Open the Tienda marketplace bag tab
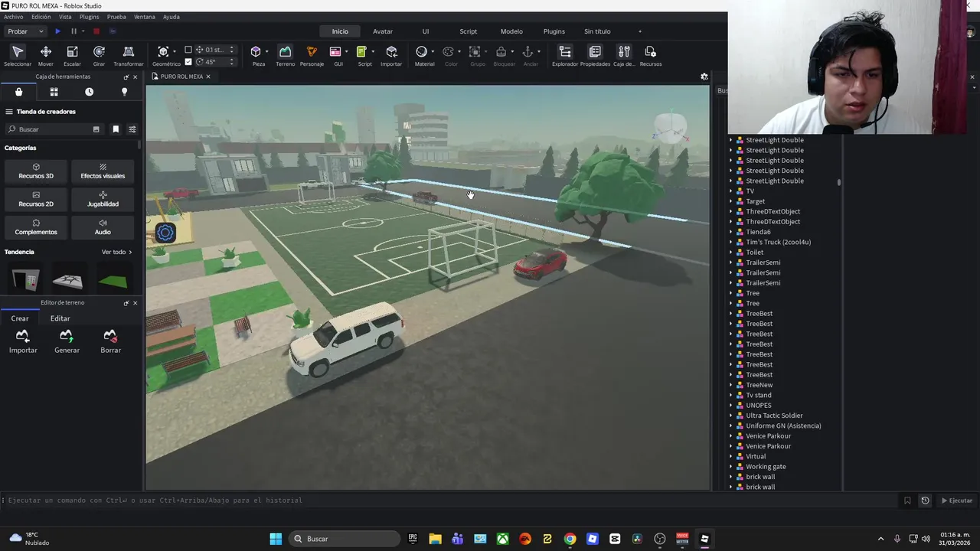The width and height of the screenshot is (980, 551). tap(18, 92)
